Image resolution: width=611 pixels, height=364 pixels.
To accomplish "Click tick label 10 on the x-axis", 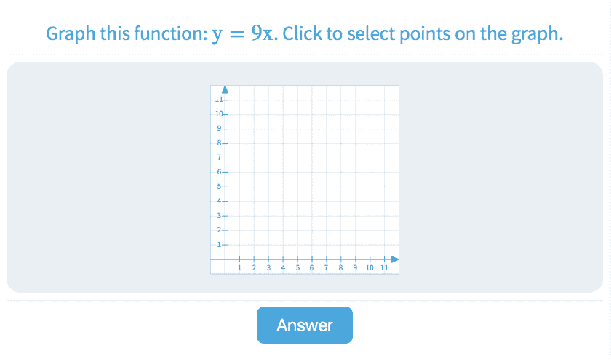I will pyautogui.click(x=370, y=268).
